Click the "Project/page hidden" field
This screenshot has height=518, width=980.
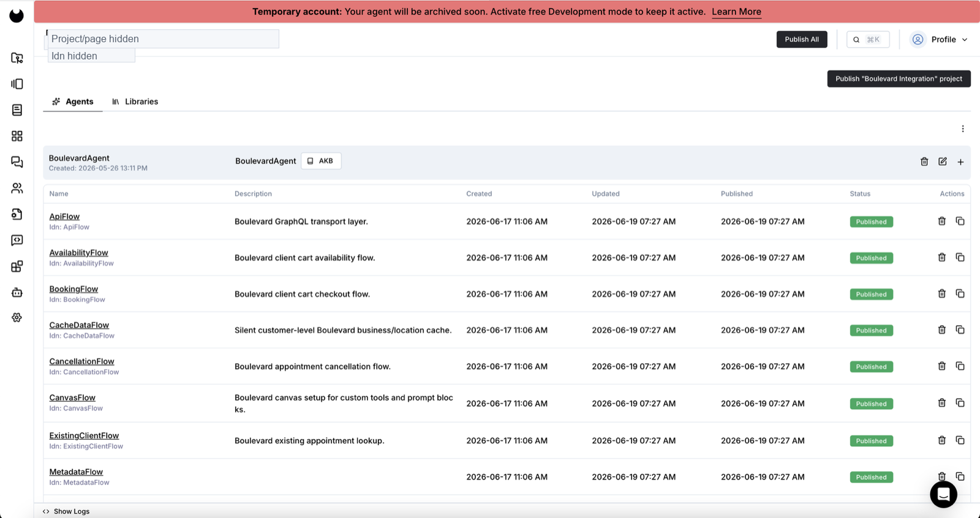[x=164, y=39]
